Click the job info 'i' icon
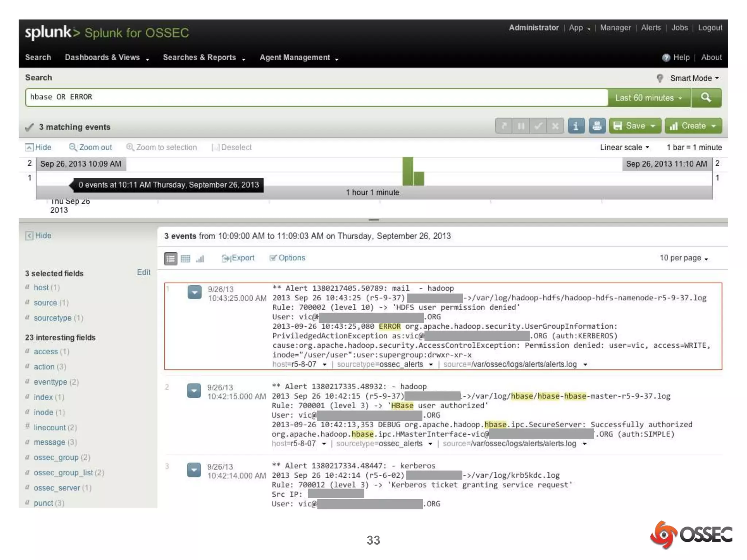The width and height of the screenshot is (747, 560). (x=576, y=126)
